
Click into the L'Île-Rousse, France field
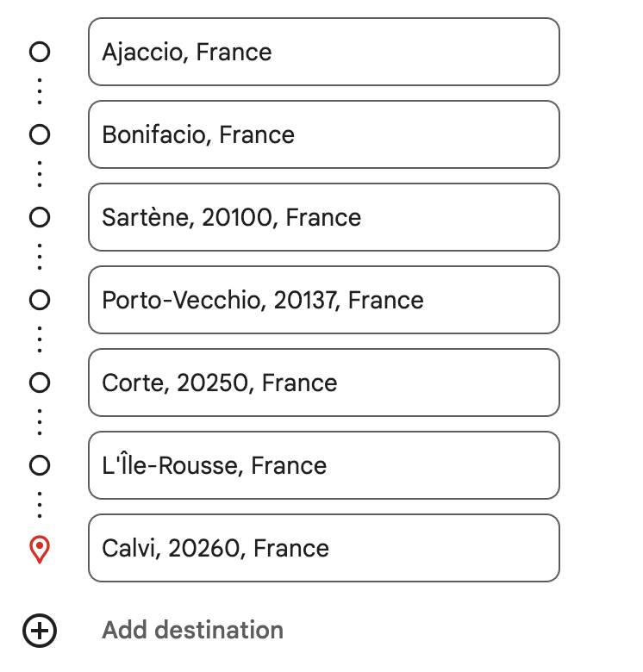323,465
